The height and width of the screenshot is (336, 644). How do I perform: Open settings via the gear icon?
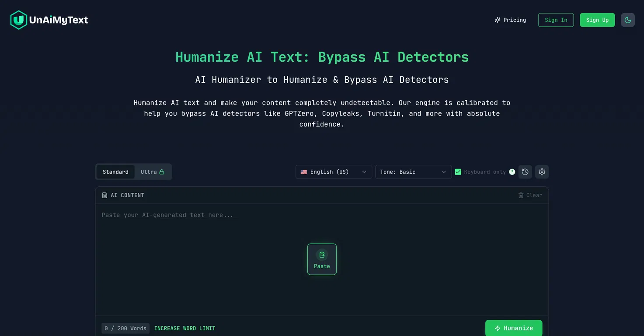542,172
